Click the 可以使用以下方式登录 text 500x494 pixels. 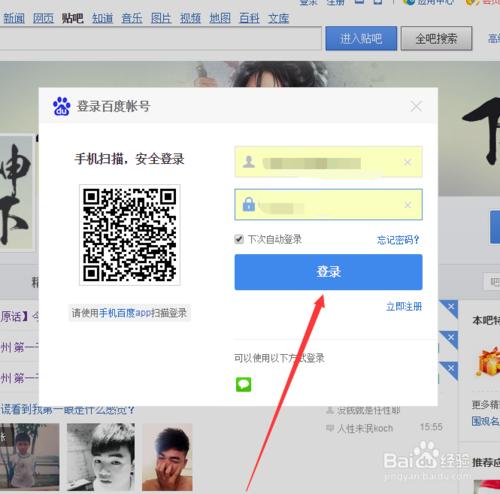[x=279, y=358]
